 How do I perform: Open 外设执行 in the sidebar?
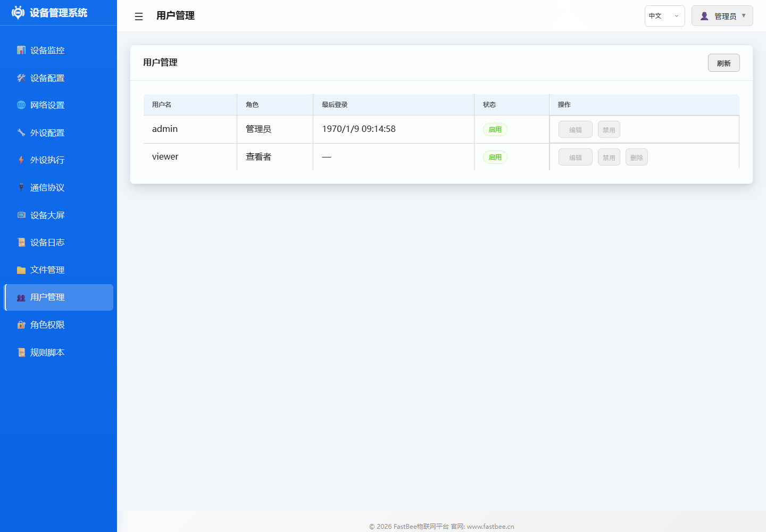tap(59, 160)
